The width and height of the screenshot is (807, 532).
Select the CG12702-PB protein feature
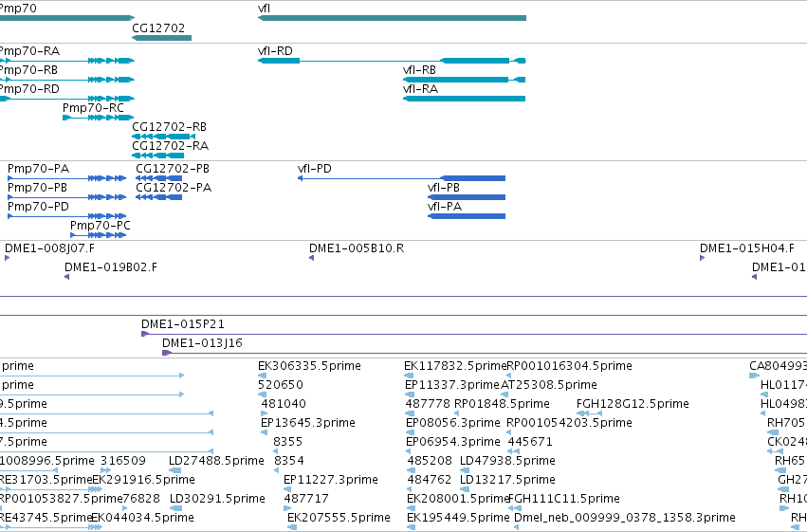(159, 178)
